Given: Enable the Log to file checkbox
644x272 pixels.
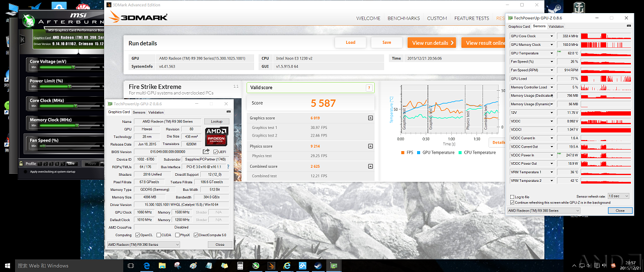Looking at the screenshot, I should point(512,197).
